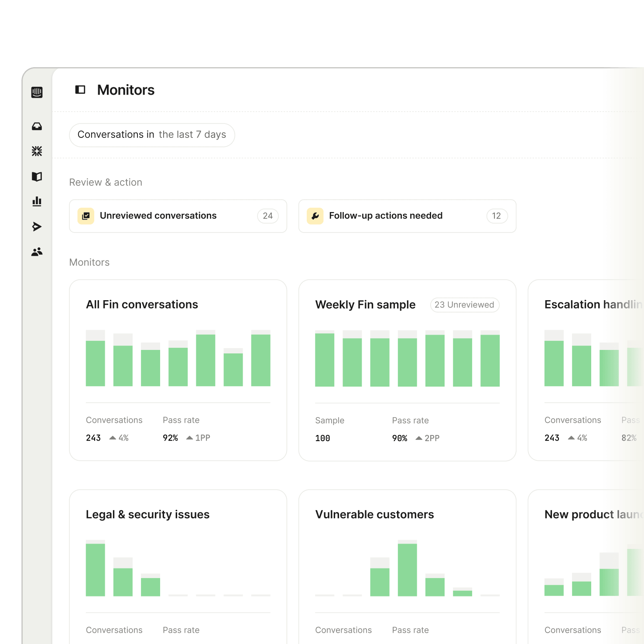Click a green bar in the Escalation handling chart
644x644 pixels.
[554, 362]
